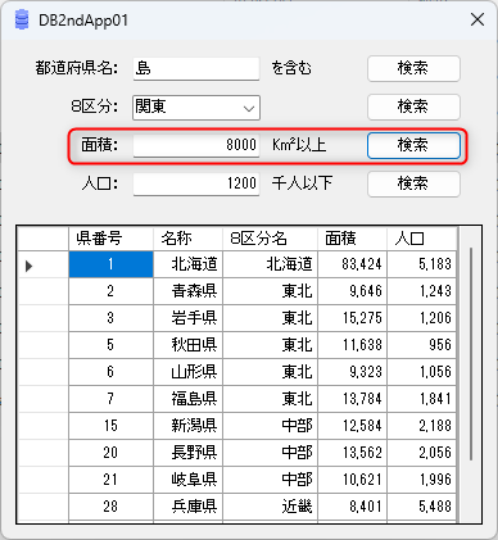Click the 人口 column header in grid
Viewport: 498px width, 540px height.
pyautogui.click(x=422, y=238)
